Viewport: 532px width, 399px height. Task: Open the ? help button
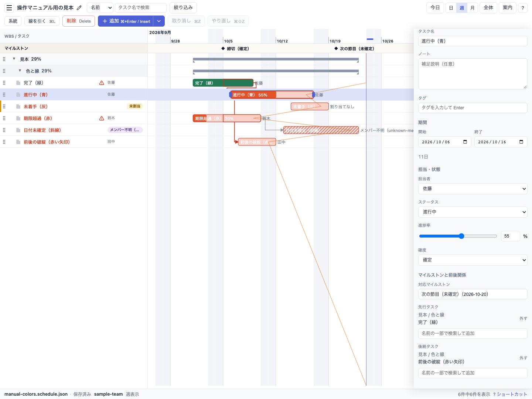[x=523, y=8]
